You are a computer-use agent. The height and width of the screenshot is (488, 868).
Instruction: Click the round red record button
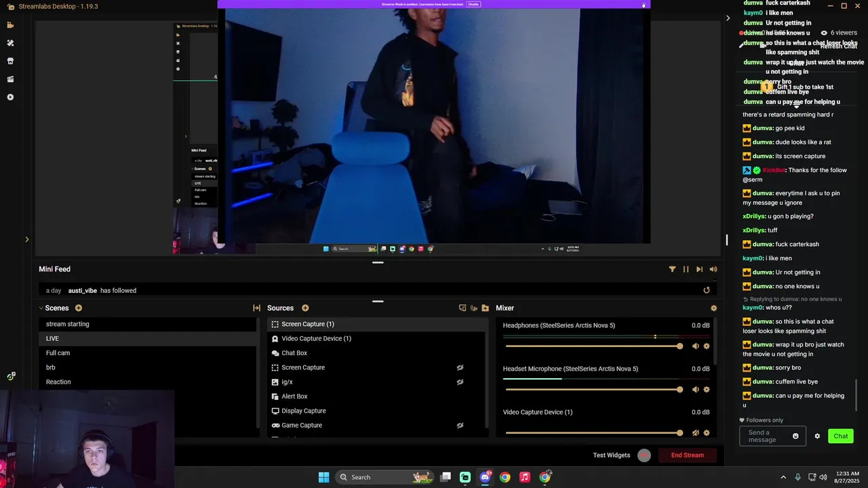click(x=644, y=455)
